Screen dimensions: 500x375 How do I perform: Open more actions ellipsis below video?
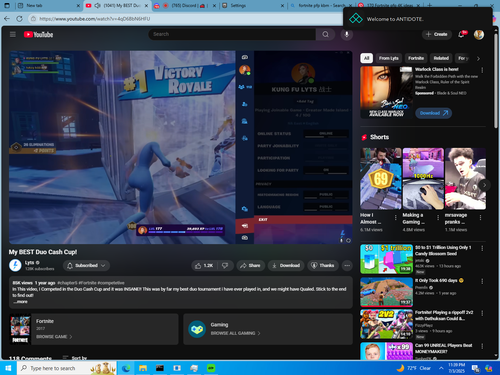347,265
